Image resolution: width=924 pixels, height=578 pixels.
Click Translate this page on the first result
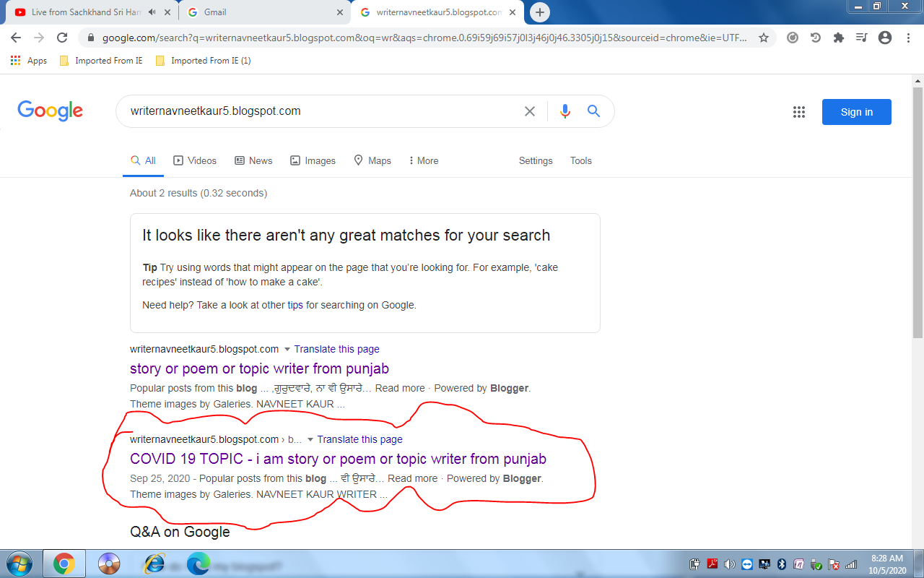(x=336, y=349)
